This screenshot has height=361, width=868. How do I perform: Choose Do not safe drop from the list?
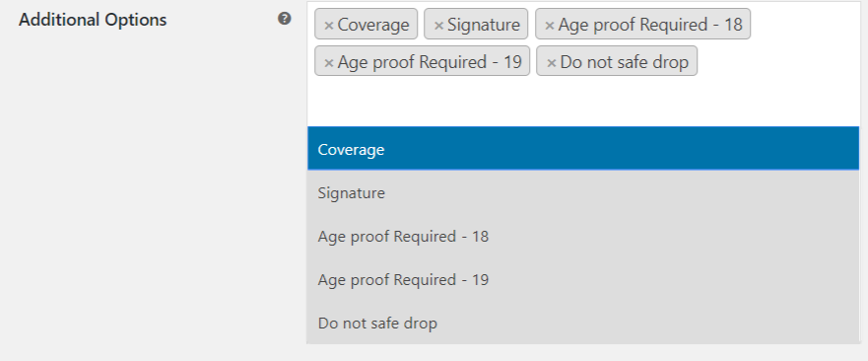(x=583, y=323)
